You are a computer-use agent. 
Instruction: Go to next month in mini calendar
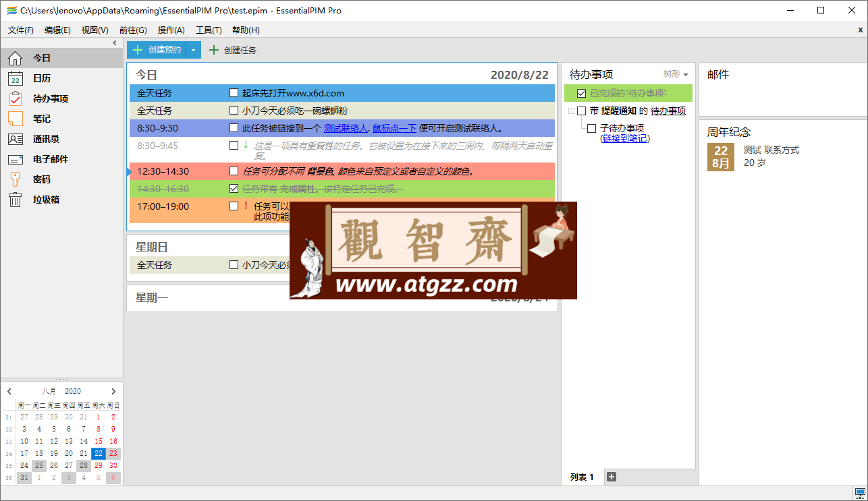[x=113, y=391]
